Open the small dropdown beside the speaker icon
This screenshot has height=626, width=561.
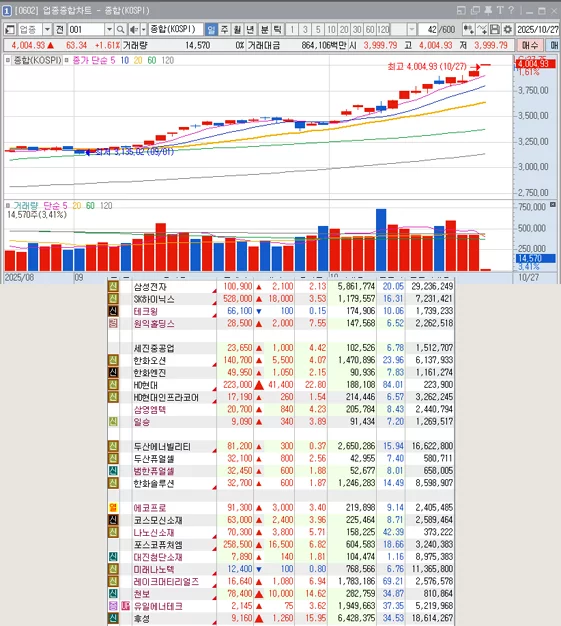coord(143,30)
